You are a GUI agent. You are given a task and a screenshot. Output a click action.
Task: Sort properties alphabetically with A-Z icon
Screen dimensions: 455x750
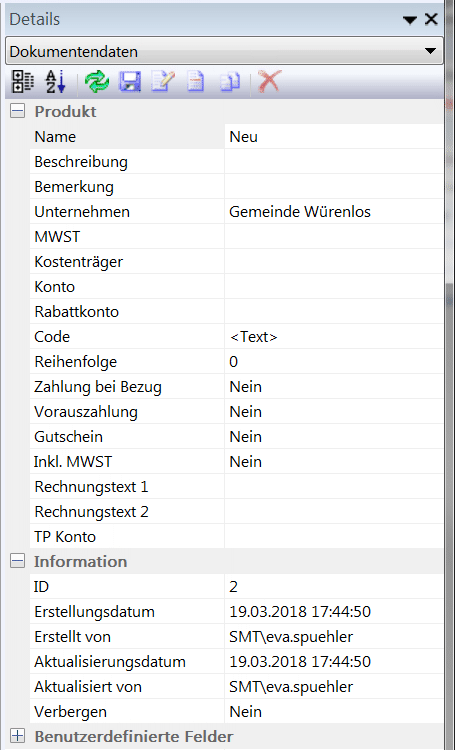click(x=55, y=81)
